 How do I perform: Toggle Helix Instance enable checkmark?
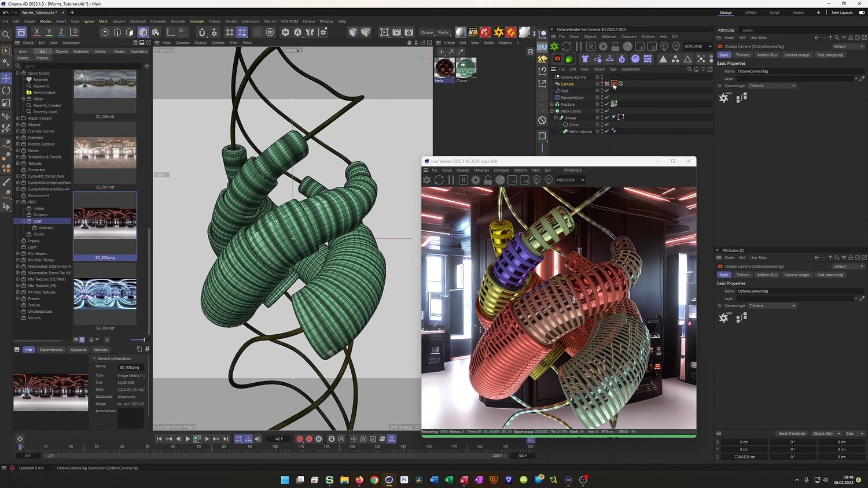(606, 131)
